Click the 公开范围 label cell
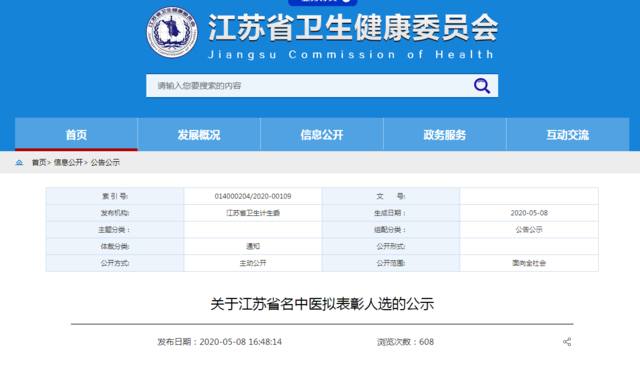This screenshot has height=371, width=640. (x=391, y=263)
